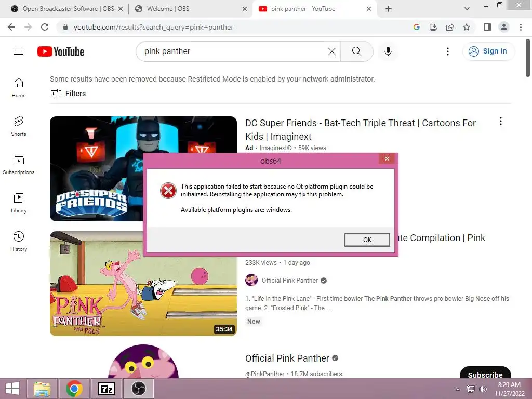This screenshot has height=399, width=532.
Task: Open Official Pink Panther channel under video
Action: coord(290,280)
